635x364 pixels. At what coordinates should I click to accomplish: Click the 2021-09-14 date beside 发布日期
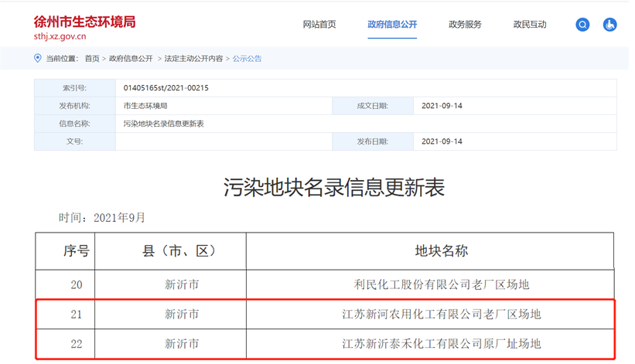pyautogui.click(x=442, y=141)
